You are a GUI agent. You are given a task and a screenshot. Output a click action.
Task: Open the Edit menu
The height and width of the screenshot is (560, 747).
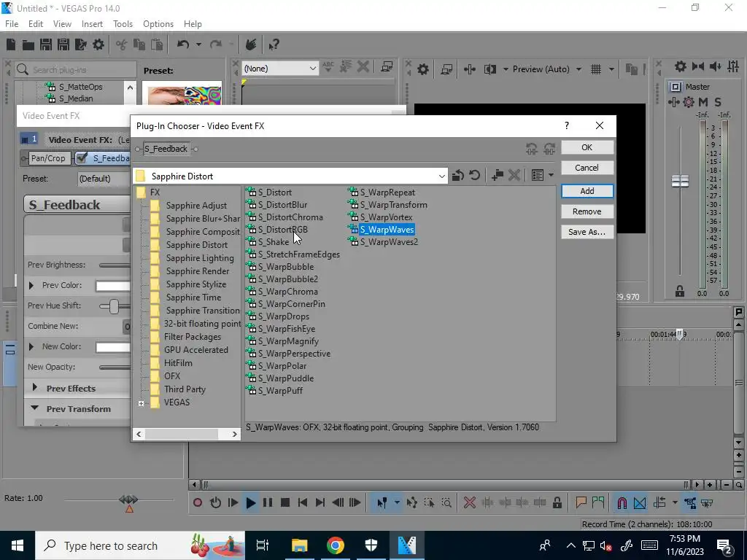(36, 24)
